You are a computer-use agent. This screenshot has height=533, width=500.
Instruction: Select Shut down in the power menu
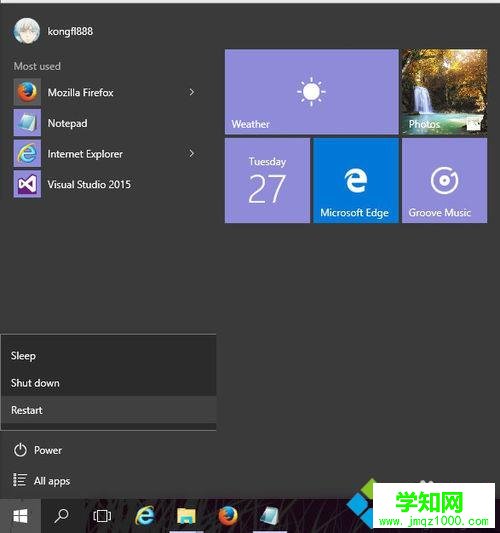click(x=109, y=383)
